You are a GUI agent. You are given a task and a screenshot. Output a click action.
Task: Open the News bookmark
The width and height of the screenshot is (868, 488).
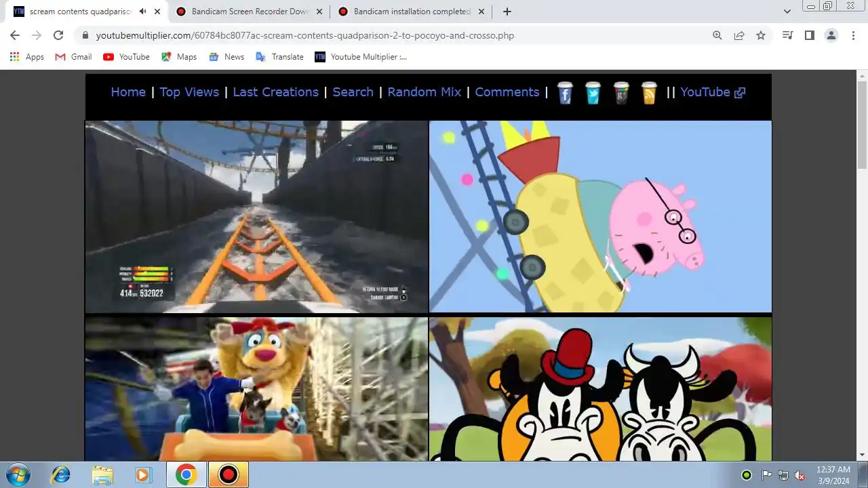tap(226, 57)
